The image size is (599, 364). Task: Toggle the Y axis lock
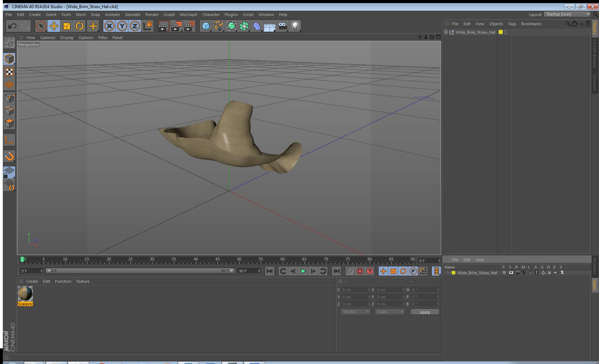tap(122, 26)
